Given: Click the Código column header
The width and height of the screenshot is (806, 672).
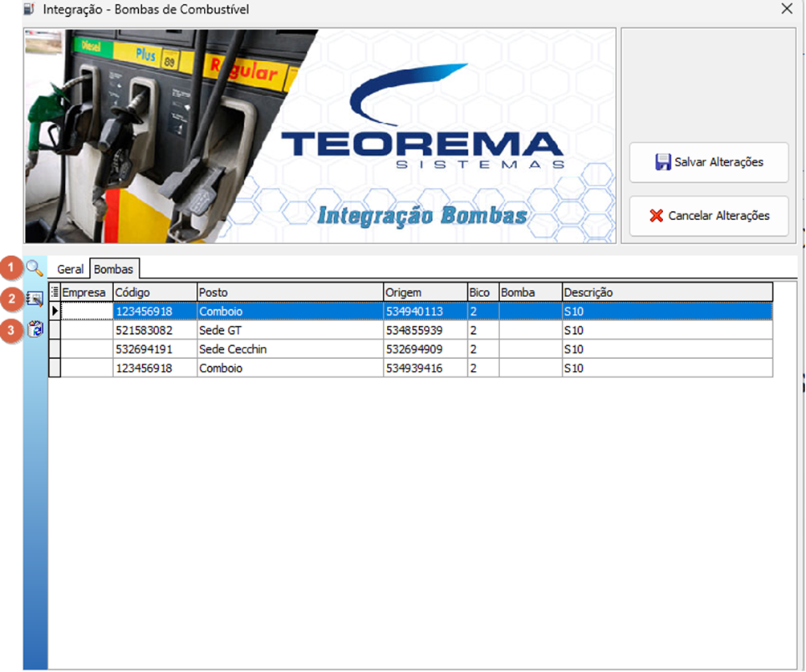Looking at the screenshot, I should (x=155, y=292).
